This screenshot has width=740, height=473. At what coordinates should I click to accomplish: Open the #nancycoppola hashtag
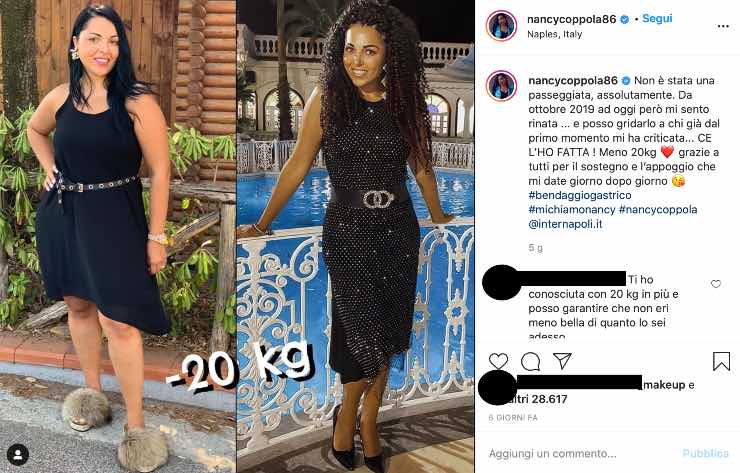coord(658,209)
